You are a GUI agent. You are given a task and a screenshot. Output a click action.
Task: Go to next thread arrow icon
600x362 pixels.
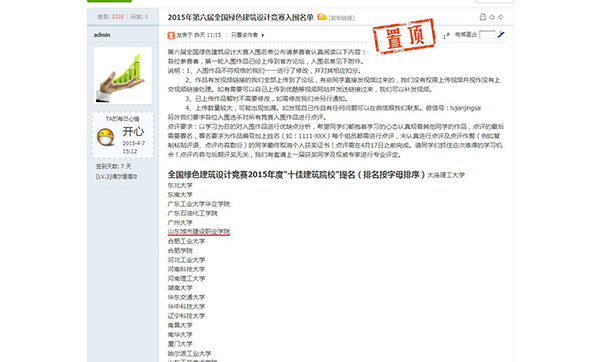[501, 17]
